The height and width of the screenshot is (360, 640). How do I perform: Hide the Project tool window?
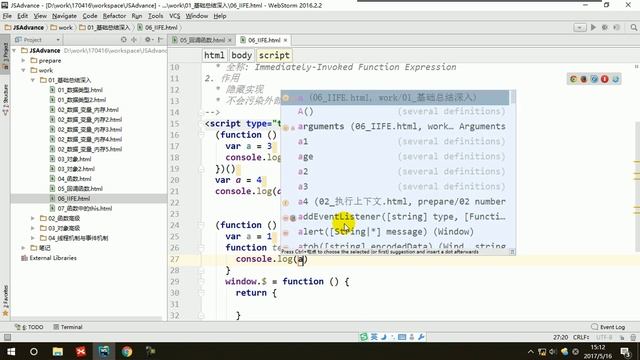click(x=160, y=40)
